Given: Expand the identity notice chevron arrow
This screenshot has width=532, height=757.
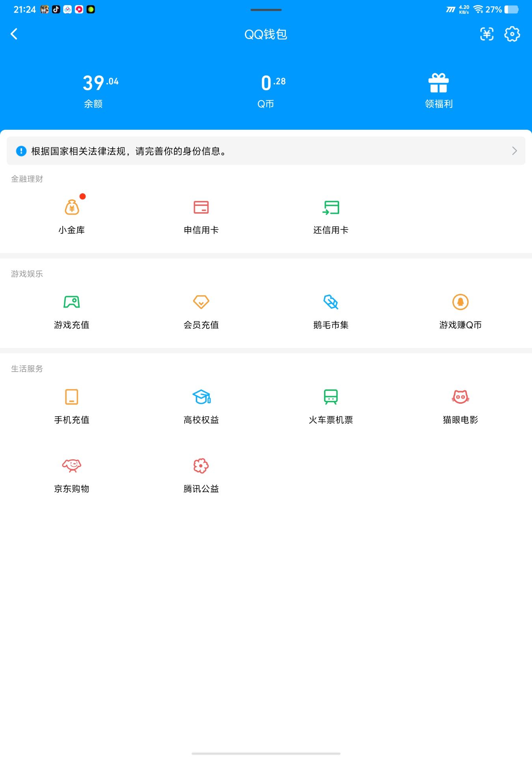Looking at the screenshot, I should tap(514, 151).
